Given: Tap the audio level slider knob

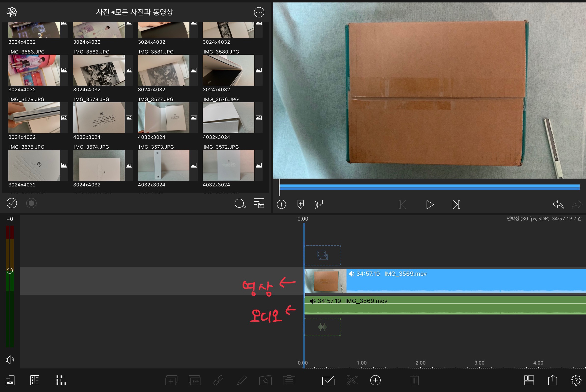Looking at the screenshot, I should coord(10,271).
